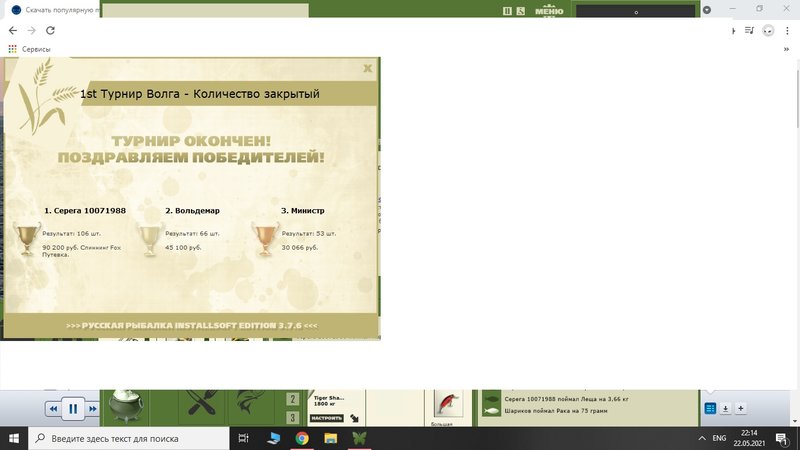800x450 pixels.
Task: Open the computer icon app on taskbar
Action: click(x=273, y=438)
